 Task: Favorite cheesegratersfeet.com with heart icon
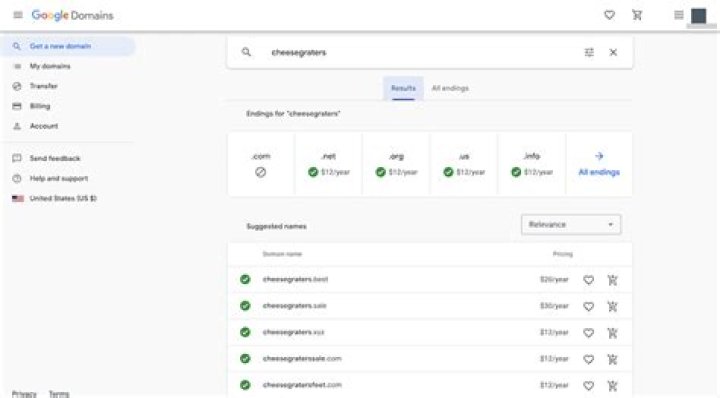(589, 386)
